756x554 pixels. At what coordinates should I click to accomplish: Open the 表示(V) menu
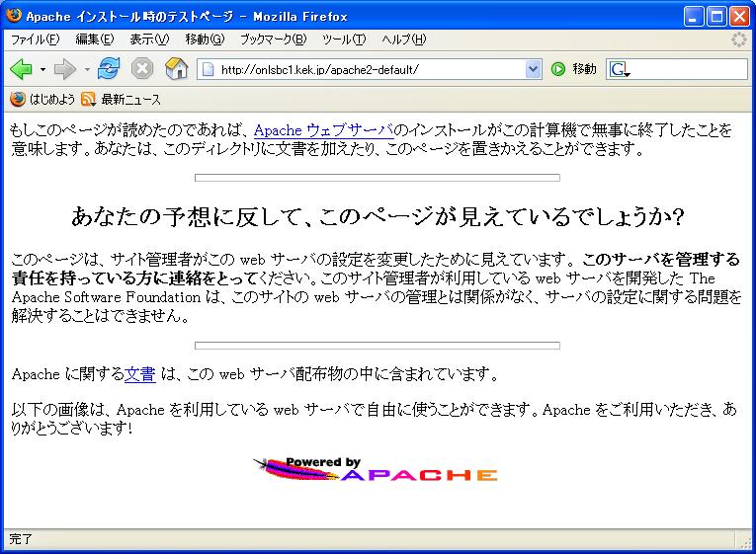(149, 40)
